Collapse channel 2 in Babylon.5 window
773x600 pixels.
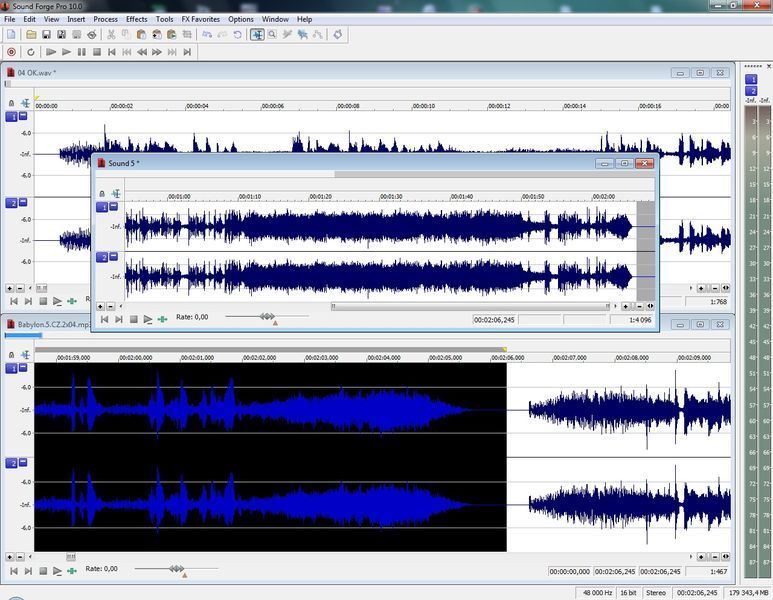pyautogui.click(x=23, y=462)
